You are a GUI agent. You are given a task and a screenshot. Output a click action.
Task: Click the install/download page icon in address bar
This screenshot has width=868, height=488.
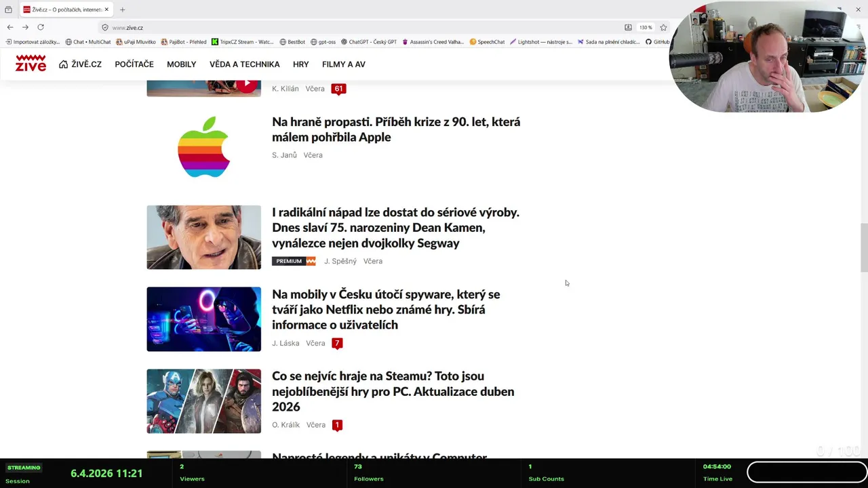628,28
